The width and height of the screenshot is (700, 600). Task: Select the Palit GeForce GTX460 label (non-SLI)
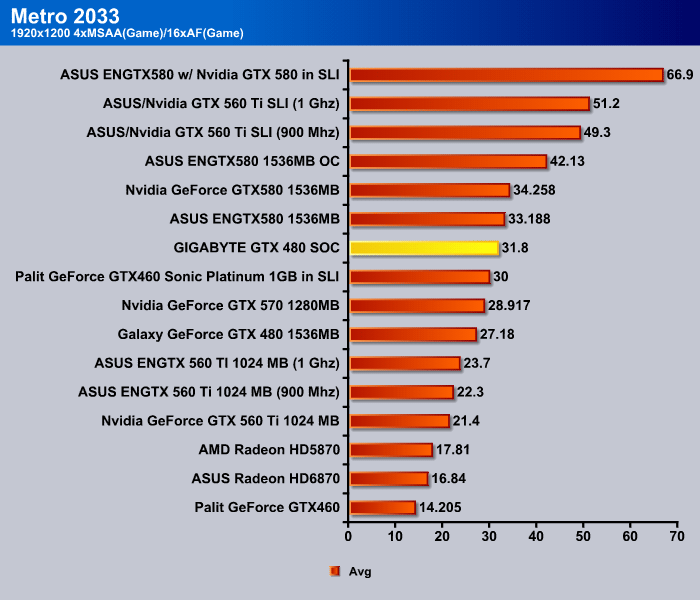(x=267, y=508)
